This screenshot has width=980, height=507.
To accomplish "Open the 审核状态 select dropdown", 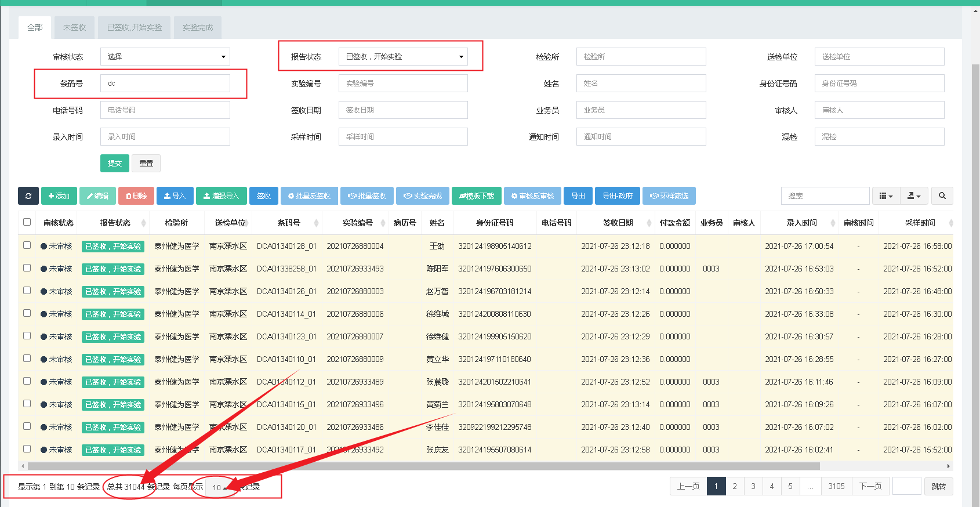I will point(165,57).
